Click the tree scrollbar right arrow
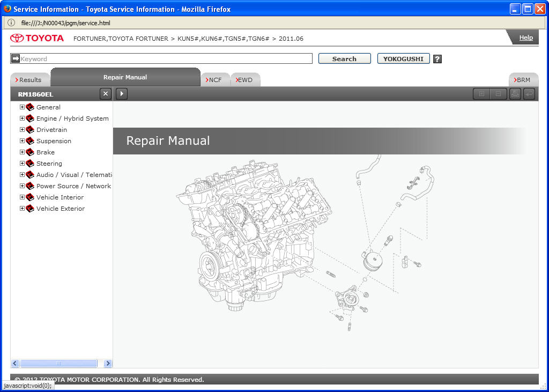This screenshot has width=549, height=392. [x=108, y=363]
